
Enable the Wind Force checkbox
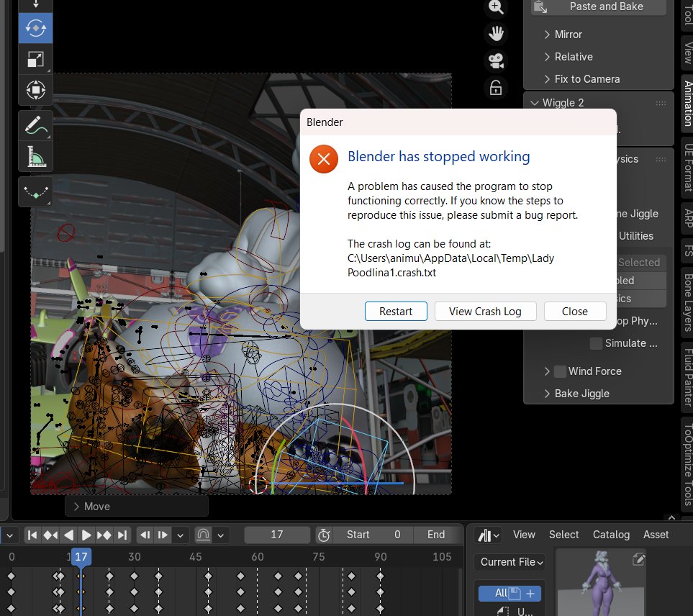click(x=560, y=371)
